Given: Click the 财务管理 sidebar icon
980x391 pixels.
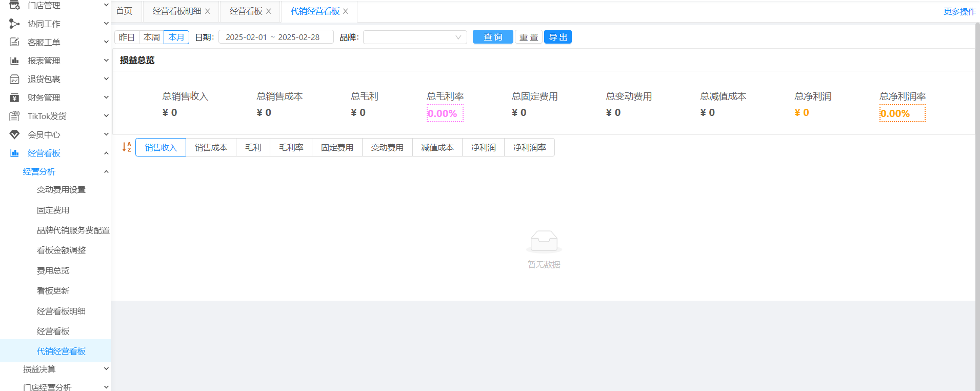Looking at the screenshot, I should click(x=14, y=97).
